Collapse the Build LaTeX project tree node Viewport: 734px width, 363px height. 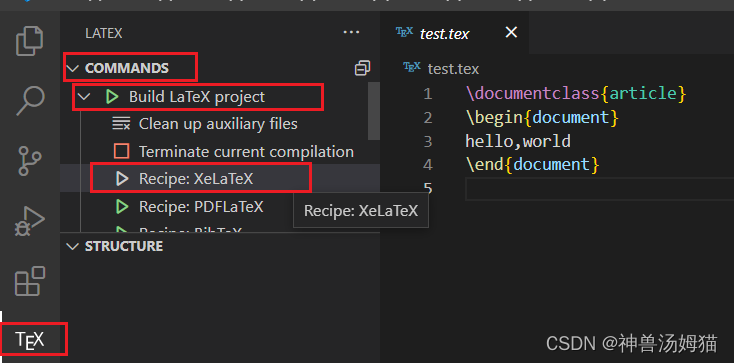point(84,97)
